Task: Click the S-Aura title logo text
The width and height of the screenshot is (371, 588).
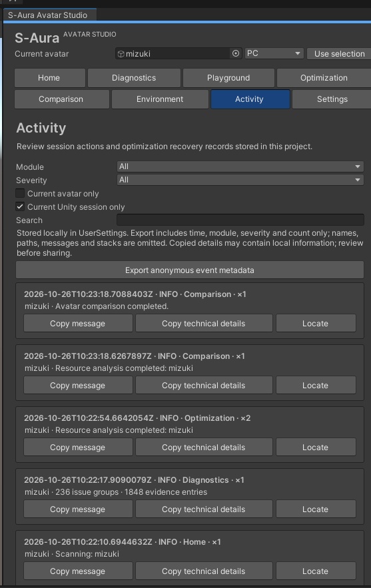Action: [37, 38]
